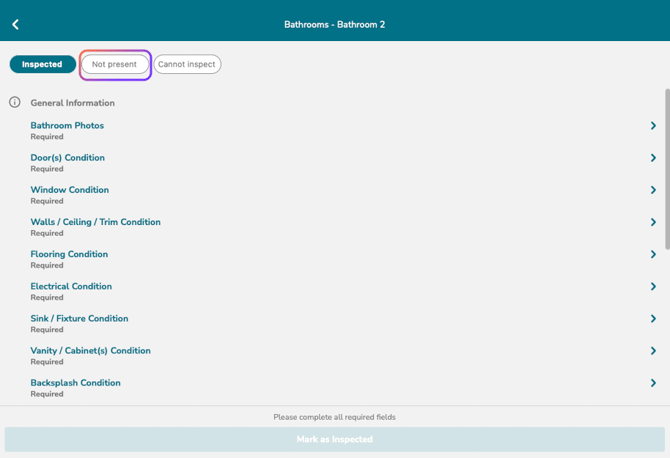Screen dimensions: 670x458
Task: Open Walls / Ceiling / Trim chevron
Action: click(653, 222)
